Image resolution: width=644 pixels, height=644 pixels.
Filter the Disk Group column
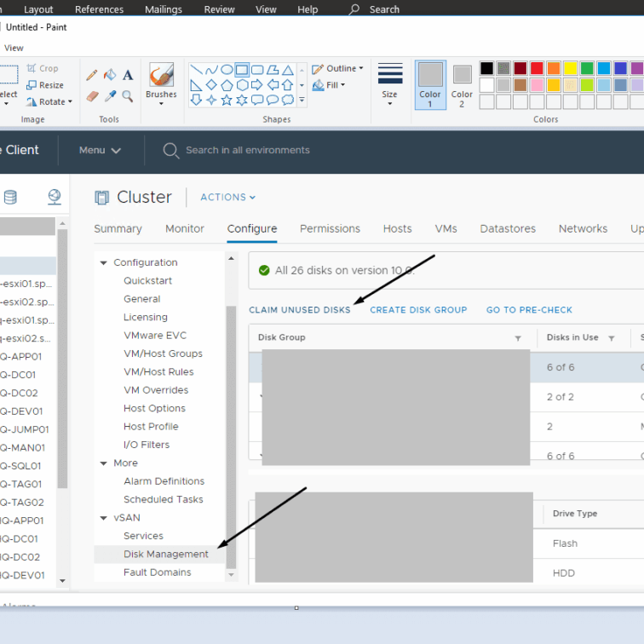tap(518, 338)
